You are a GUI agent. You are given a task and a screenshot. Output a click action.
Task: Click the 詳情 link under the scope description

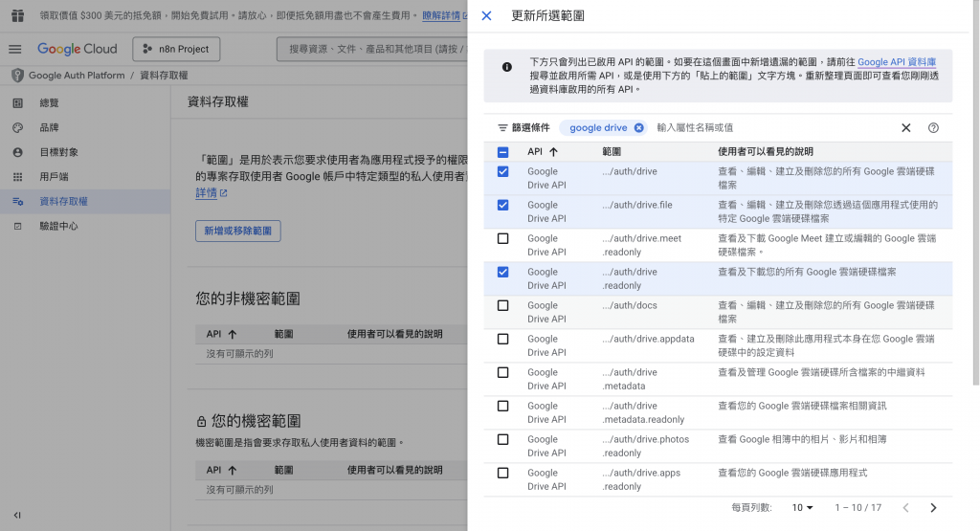207,193
